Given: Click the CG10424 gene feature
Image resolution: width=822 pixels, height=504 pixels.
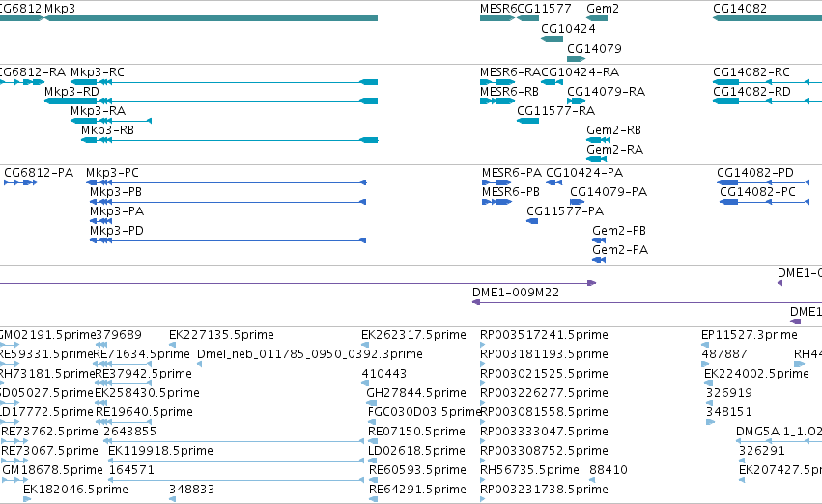Looking at the screenshot, I should [x=552, y=39].
